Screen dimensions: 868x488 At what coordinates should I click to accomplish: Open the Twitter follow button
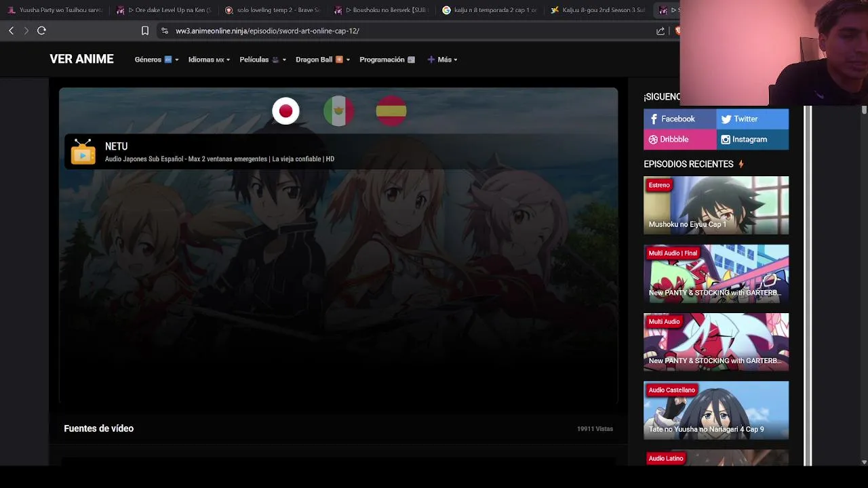pos(752,119)
